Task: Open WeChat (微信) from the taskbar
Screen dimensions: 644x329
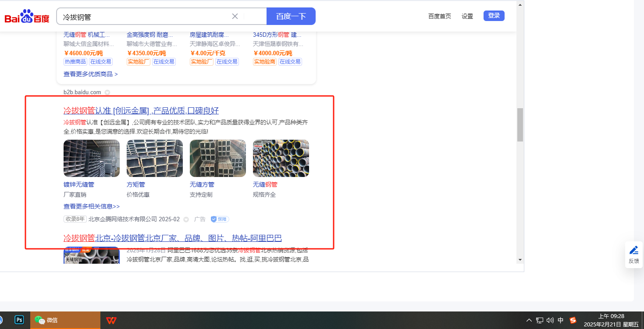Action: (x=65, y=320)
